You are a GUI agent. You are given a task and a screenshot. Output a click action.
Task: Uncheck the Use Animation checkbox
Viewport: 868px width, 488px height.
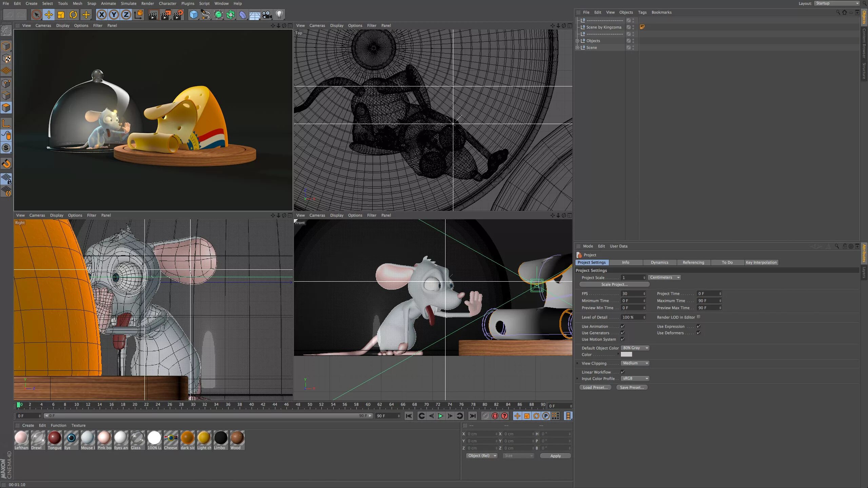pyautogui.click(x=623, y=326)
